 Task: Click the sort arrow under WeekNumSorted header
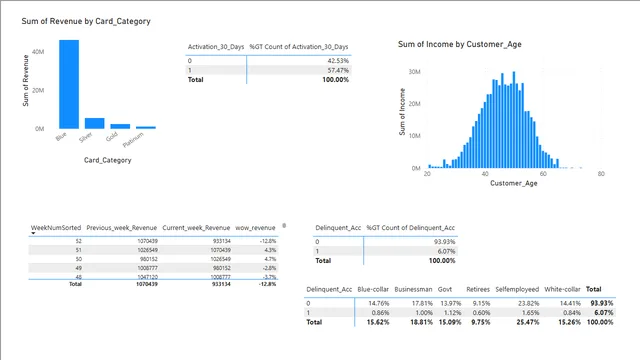[x=33, y=233]
